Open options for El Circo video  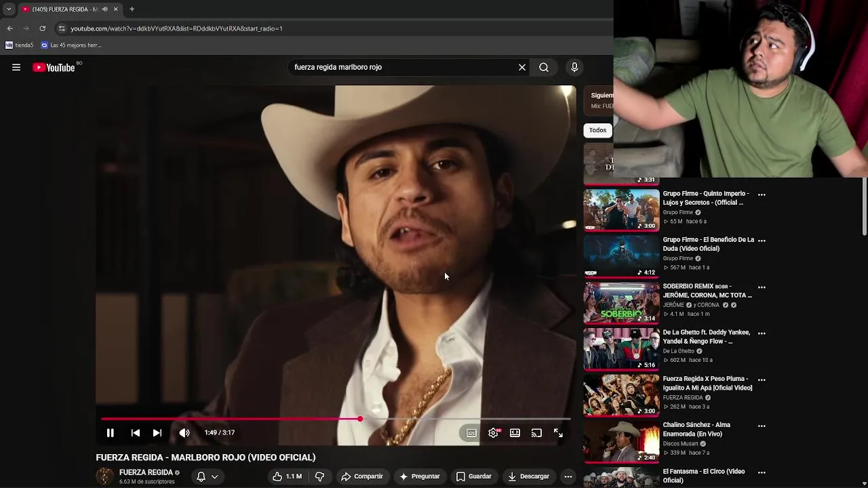[x=762, y=472]
